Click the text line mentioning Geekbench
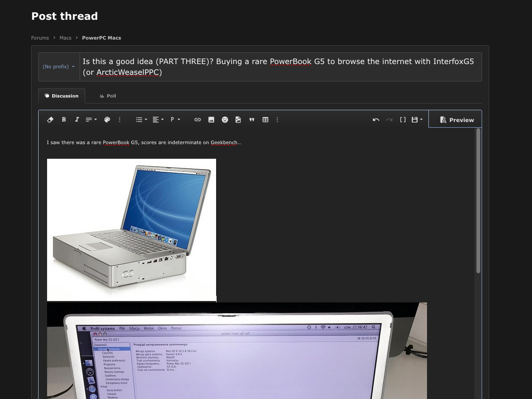Screen dimensions: 532x399 coord(144,142)
